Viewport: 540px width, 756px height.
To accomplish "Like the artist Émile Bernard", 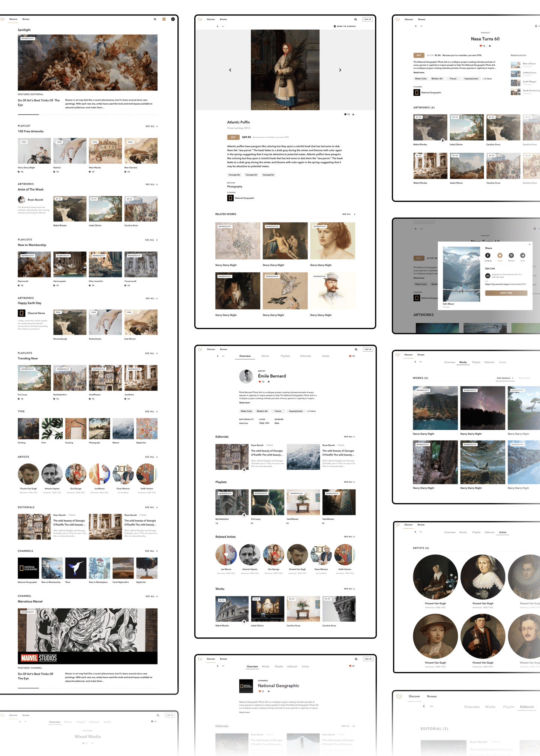I will pyautogui.click(x=259, y=382).
